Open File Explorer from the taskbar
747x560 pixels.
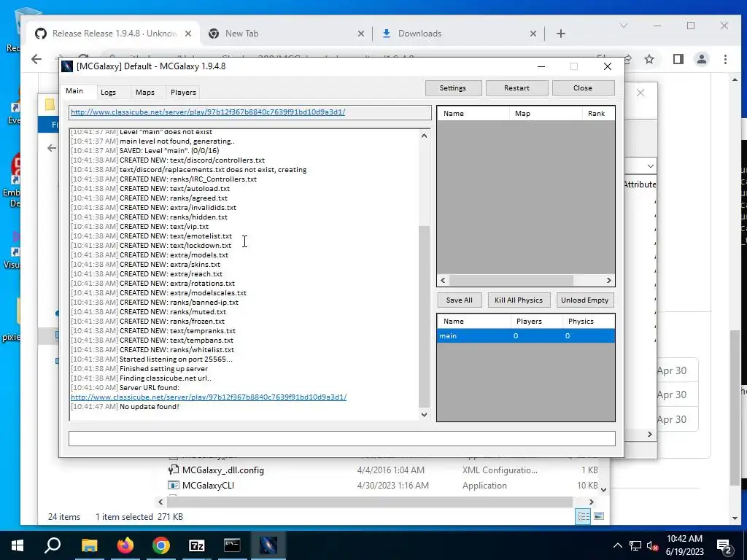pos(89,545)
